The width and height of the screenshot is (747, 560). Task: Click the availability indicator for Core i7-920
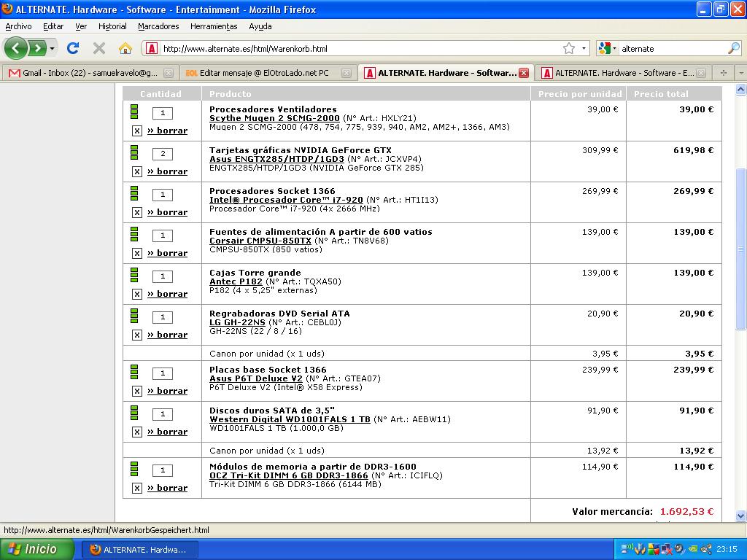(134, 193)
